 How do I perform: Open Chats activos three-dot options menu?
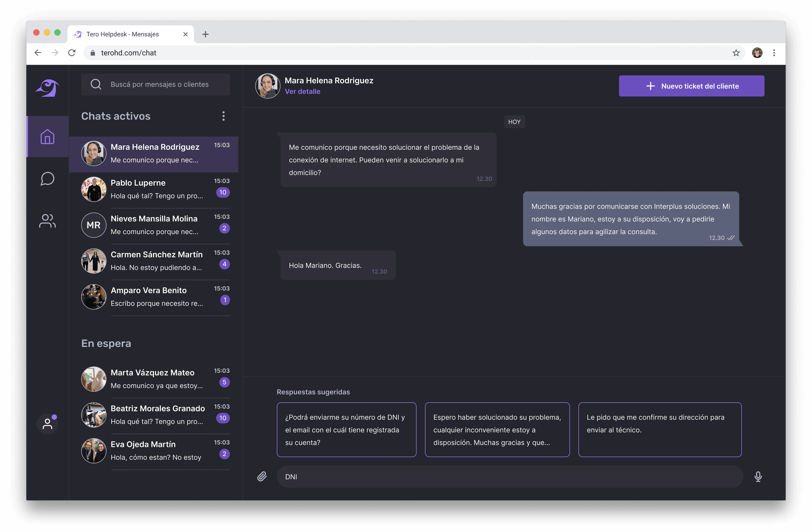point(224,116)
